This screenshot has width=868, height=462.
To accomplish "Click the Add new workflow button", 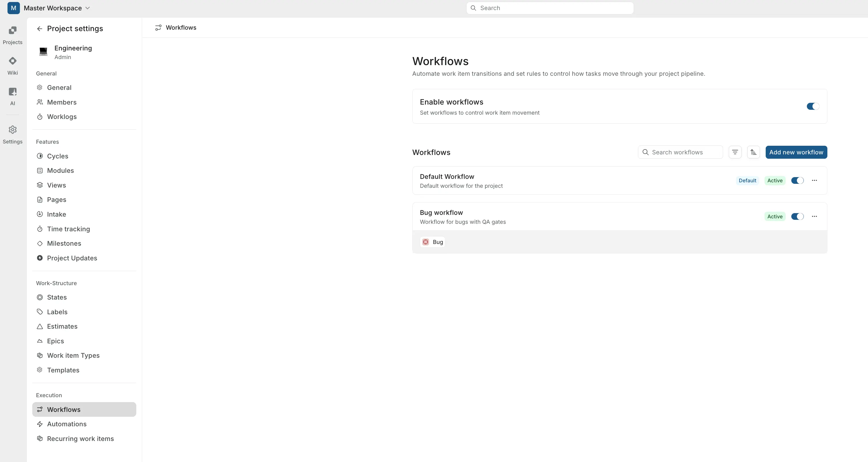I will (x=796, y=152).
